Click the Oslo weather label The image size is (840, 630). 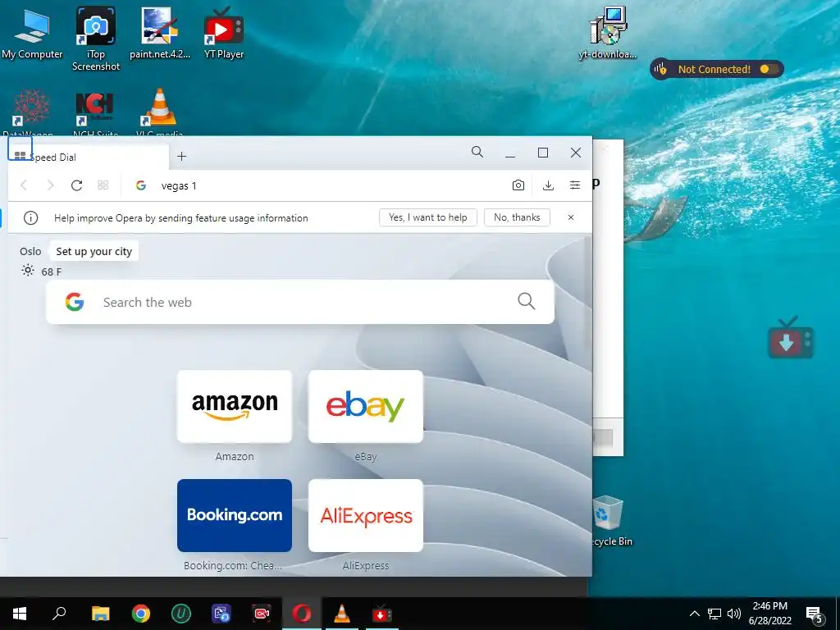click(x=30, y=251)
